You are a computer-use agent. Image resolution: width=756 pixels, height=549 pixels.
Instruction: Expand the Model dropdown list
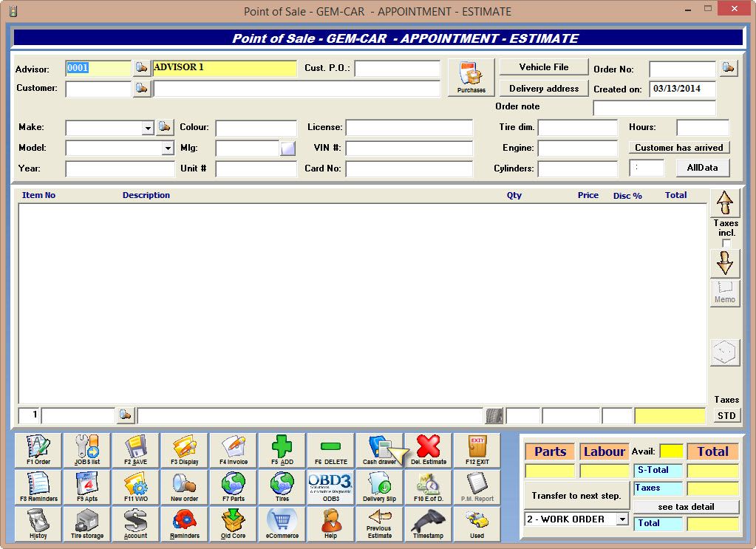pyautogui.click(x=168, y=149)
